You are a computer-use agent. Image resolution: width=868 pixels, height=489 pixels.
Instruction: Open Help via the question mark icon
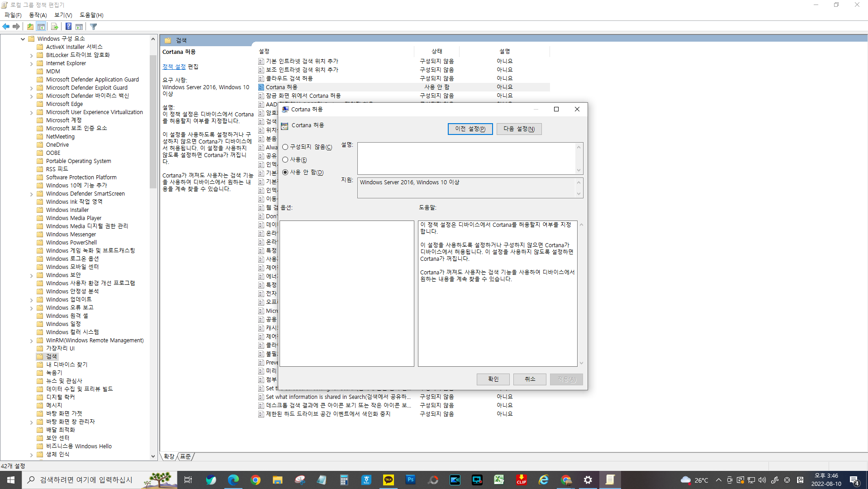[68, 27]
